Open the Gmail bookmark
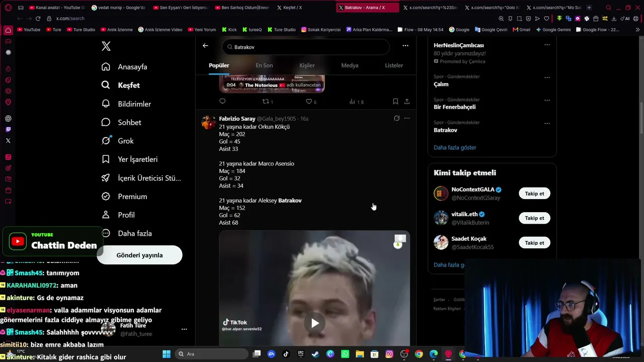The height and width of the screenshot is (362, 644). [x=521, y=30]
